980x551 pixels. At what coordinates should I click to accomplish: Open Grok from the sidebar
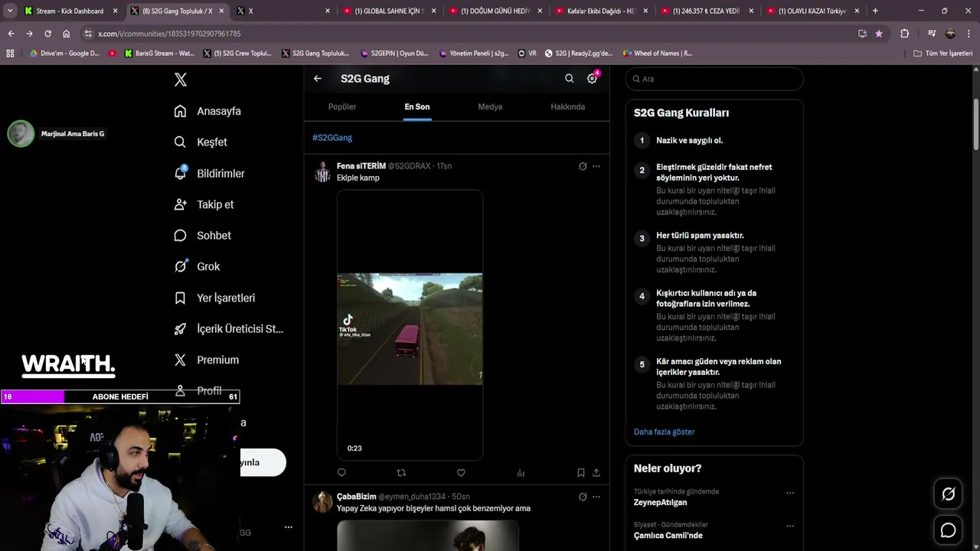click(x=197, y=266)
